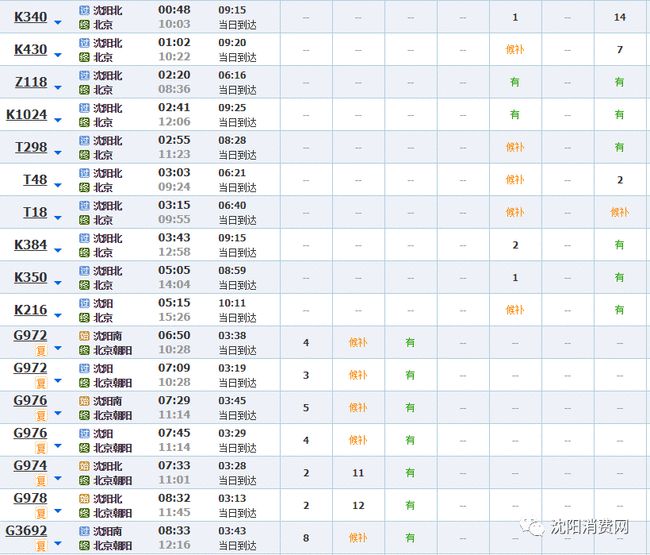Viewport: 650px width, 555px height.
Task: Click the 11 seats cell in G974 row
Action: [358, 473]
